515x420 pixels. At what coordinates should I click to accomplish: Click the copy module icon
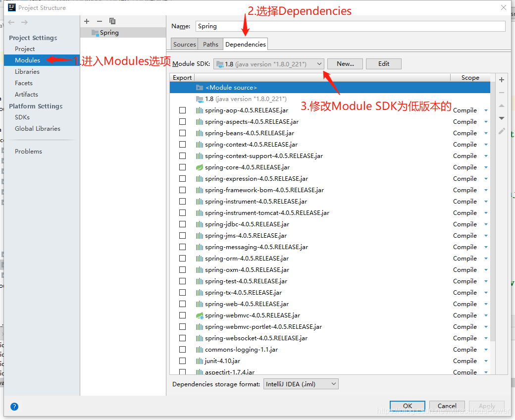point(112,21)
